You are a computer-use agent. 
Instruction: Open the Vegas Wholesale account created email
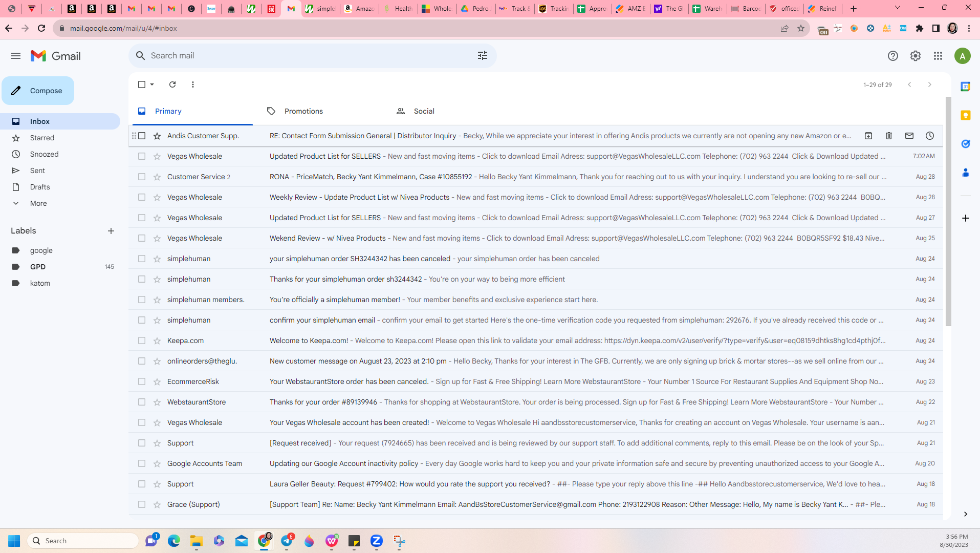pyautogui.click(x=535, y=422)
